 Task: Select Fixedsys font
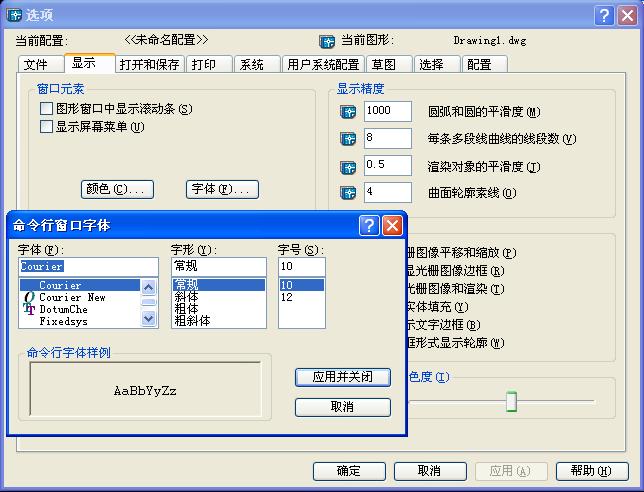point(80,321)
